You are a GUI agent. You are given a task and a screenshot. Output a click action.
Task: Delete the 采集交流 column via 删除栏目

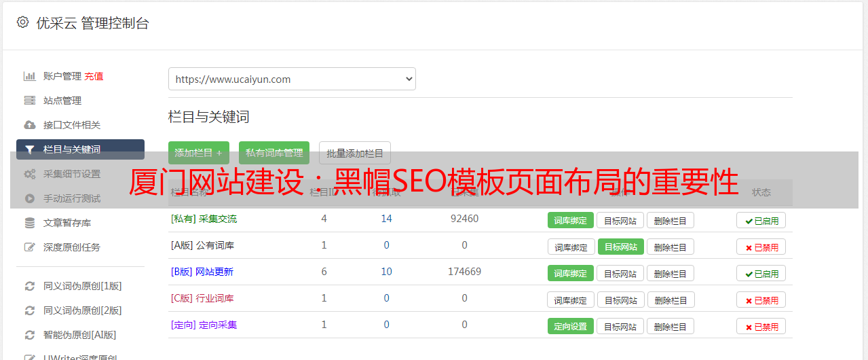pyautogui.click(x=671, y=220)
